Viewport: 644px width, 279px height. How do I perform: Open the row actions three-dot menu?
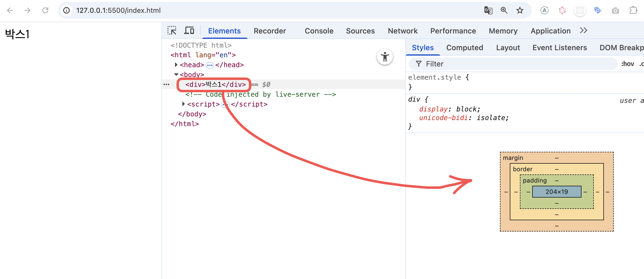point(166,84)
